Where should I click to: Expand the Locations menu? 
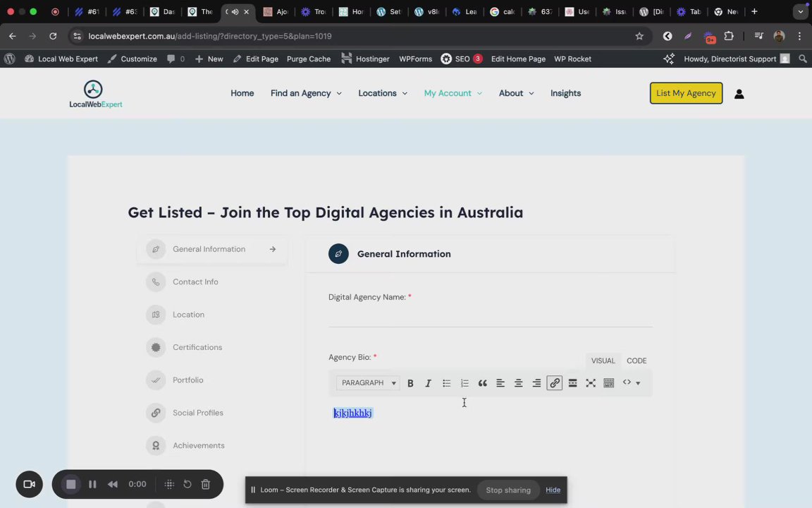(383, 93)
